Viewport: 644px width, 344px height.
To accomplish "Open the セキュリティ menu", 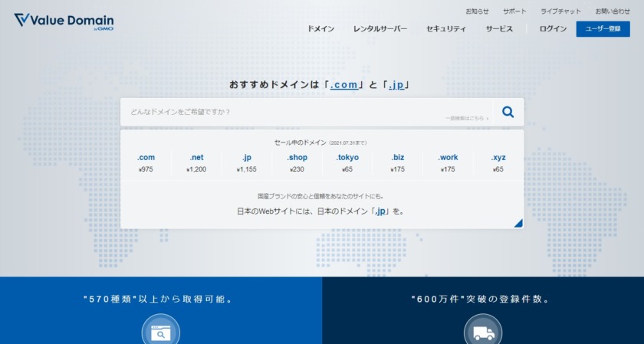I will click(x=446, y=29).
